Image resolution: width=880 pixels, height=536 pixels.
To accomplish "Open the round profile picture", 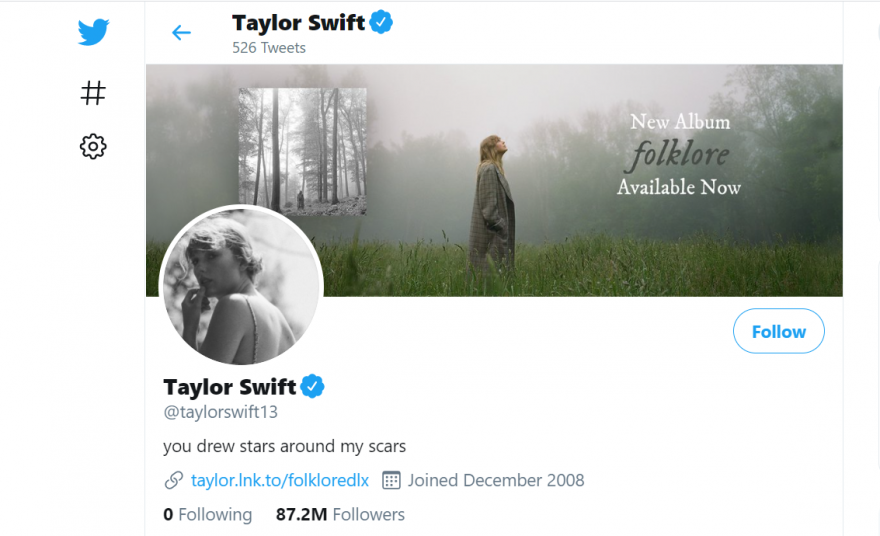I will [241, 287].
